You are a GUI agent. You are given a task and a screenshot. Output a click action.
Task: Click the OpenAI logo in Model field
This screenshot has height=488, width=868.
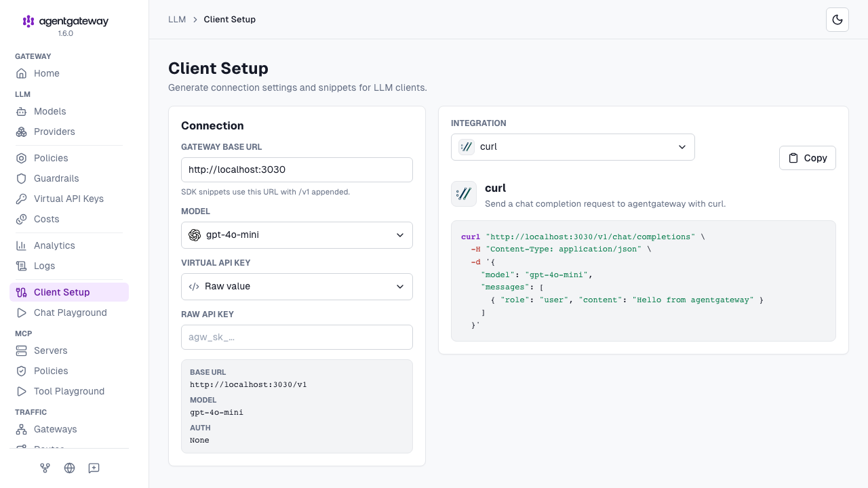coord(195,235)
